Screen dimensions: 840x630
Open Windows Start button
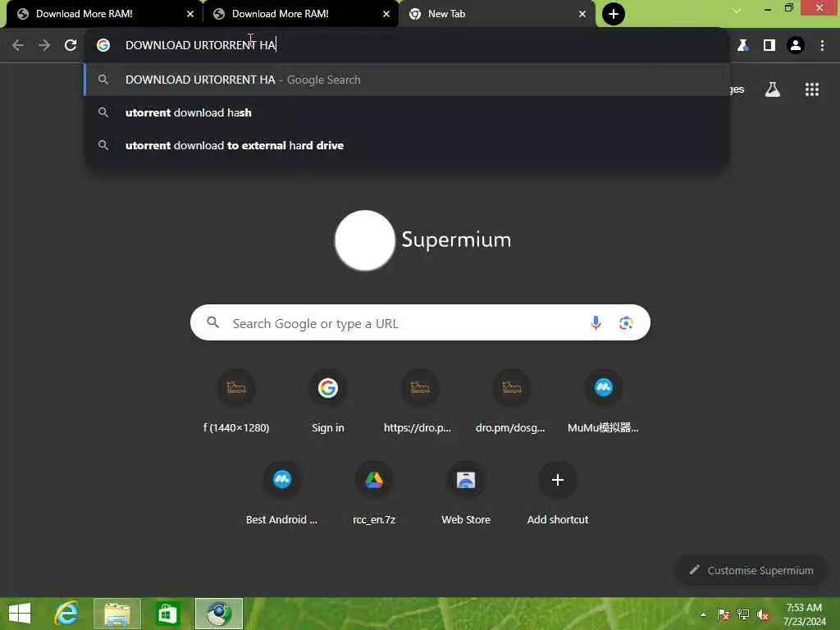[20, 614]
